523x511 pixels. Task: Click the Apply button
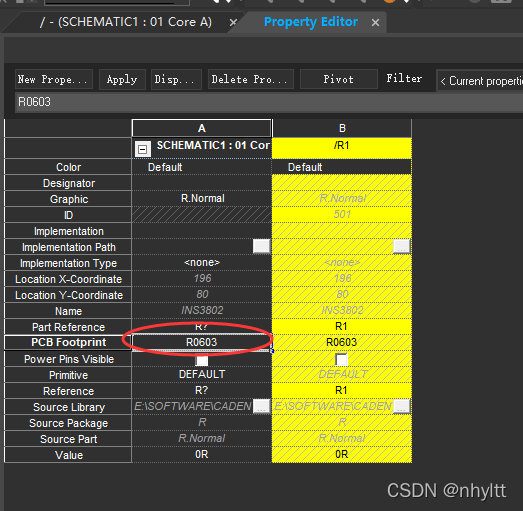coord(122,79)
